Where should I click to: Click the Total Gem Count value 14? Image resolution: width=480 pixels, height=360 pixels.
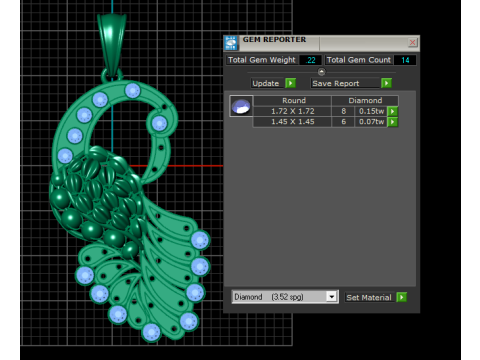[x=405, y=60]
